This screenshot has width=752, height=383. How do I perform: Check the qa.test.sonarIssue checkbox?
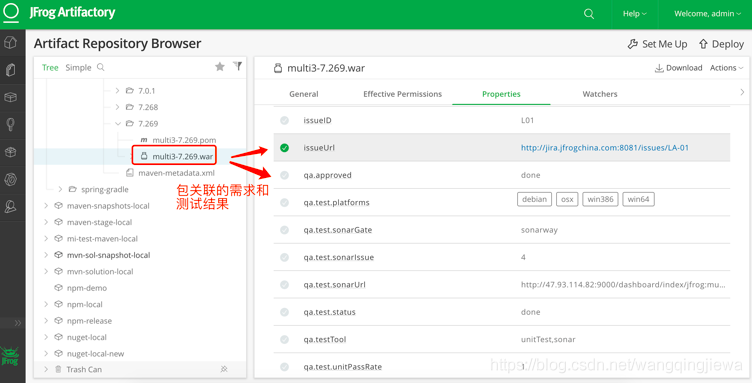tap(284, 257)
